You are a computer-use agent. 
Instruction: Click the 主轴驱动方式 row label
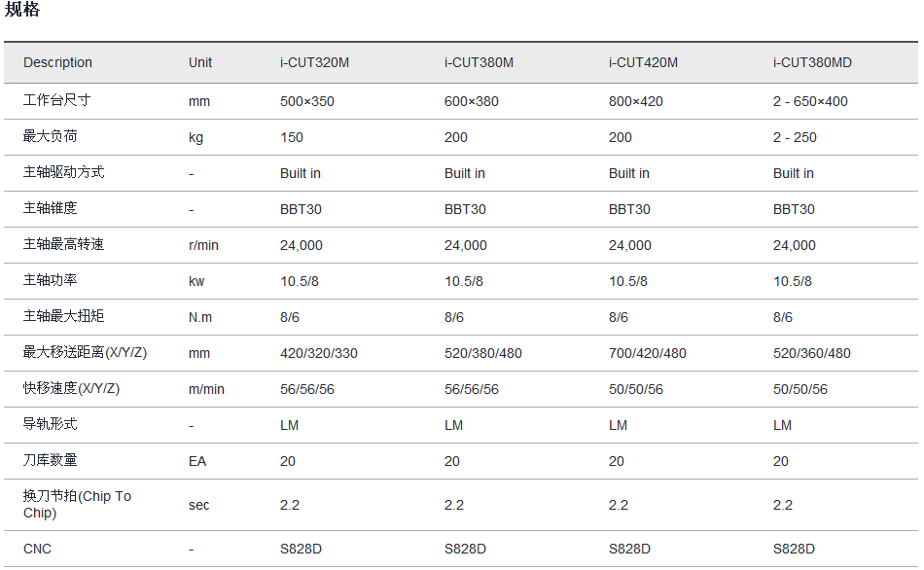click(x=63, y=172)
